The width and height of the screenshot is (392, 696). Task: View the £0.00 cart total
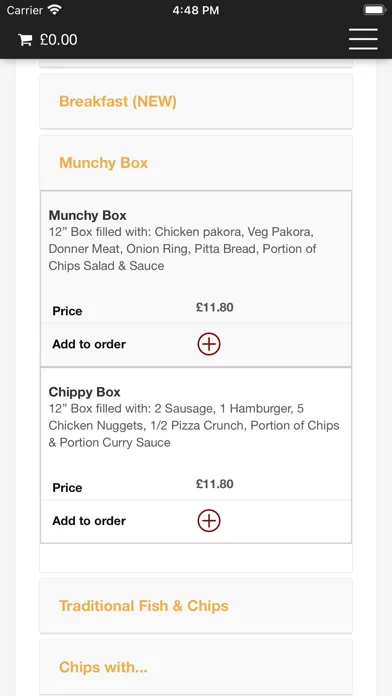(x=58, y=40)
